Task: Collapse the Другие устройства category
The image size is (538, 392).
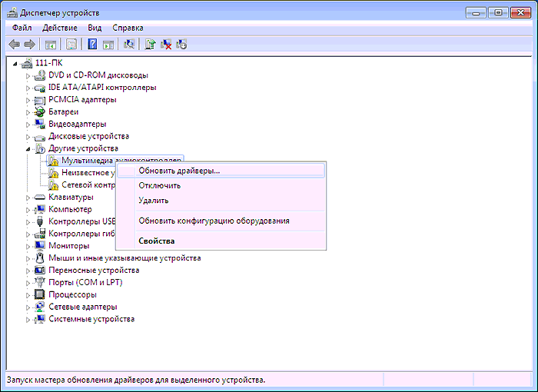Action: coord(28,148)
